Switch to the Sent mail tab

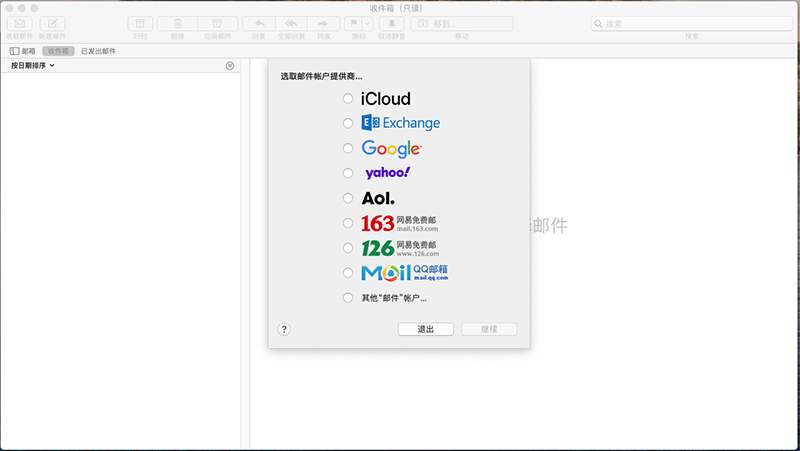[x=98, y=50]
